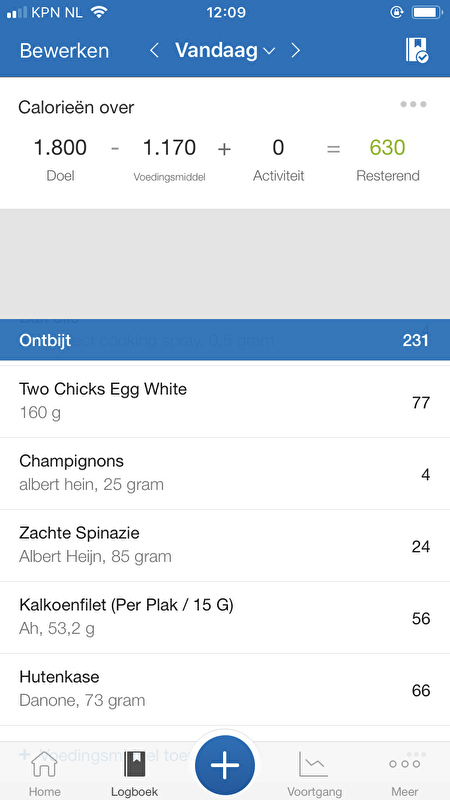Open the Champignons food entry
The height and width of the screenshot is (800, 450).
click(x=225, y=473)
